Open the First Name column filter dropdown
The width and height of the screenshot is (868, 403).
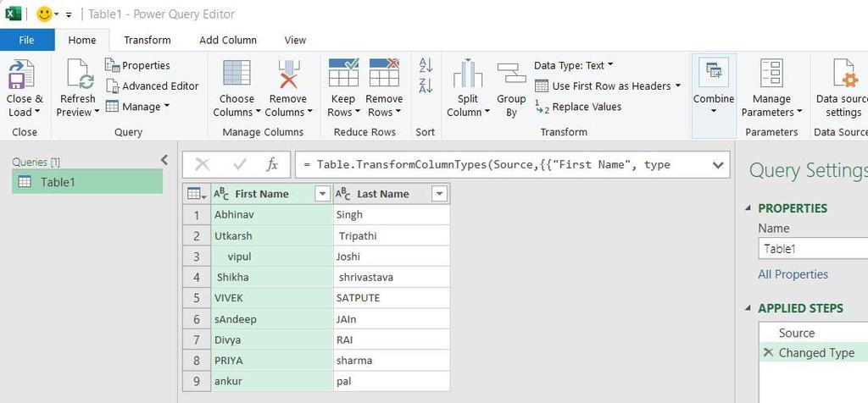point(322,194)
